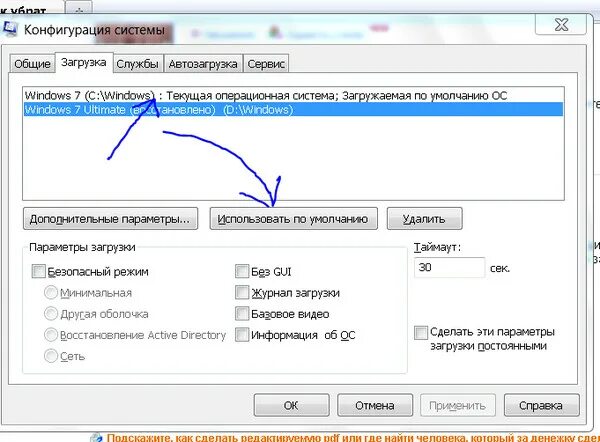Open the orange PDF question link in browser
Viewport: 600px width, 442px height.
pyautogui.click(x=353, y=438)
